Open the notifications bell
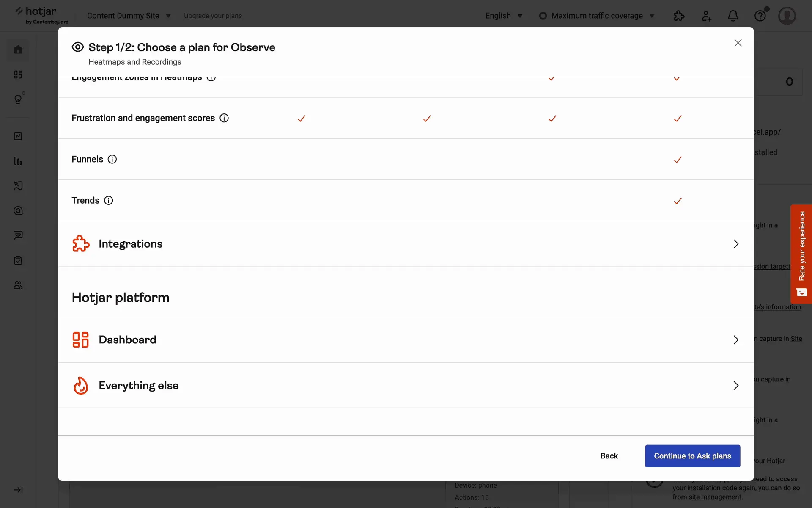The height and width of the screenshot is (508, 812). [x=733, y=16]
